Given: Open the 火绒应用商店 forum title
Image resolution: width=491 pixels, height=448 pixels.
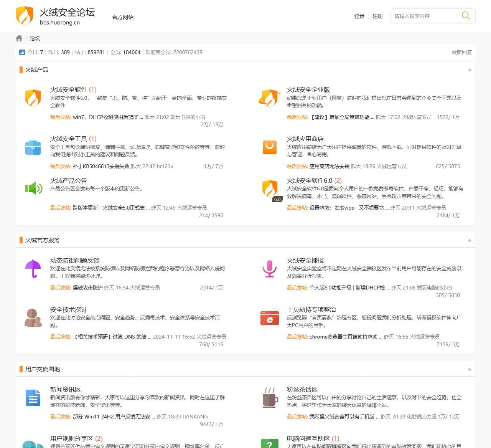Looking at the screenshot, I should (305, 139).
